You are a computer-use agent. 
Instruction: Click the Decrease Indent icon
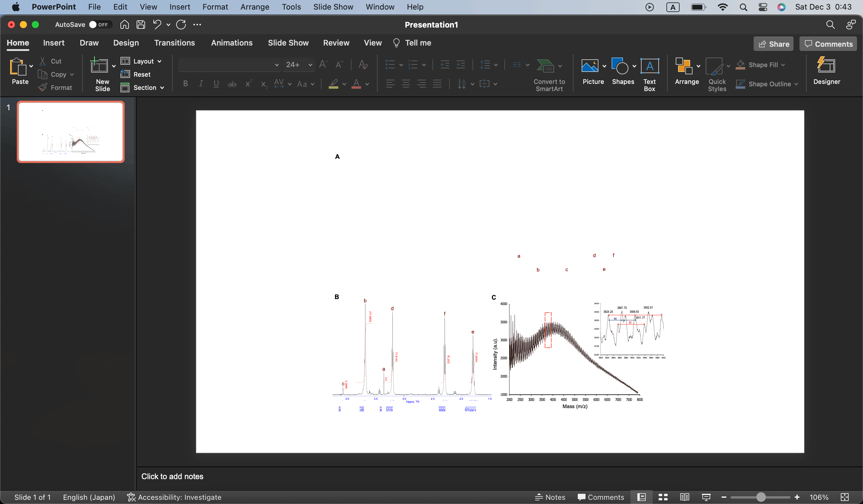click(444, 64)
